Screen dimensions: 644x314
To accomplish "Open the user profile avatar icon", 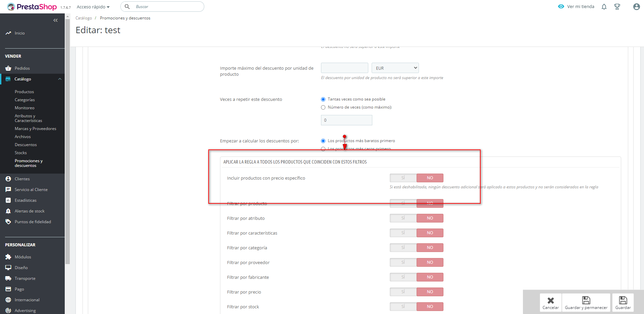I will pos(636,7).
